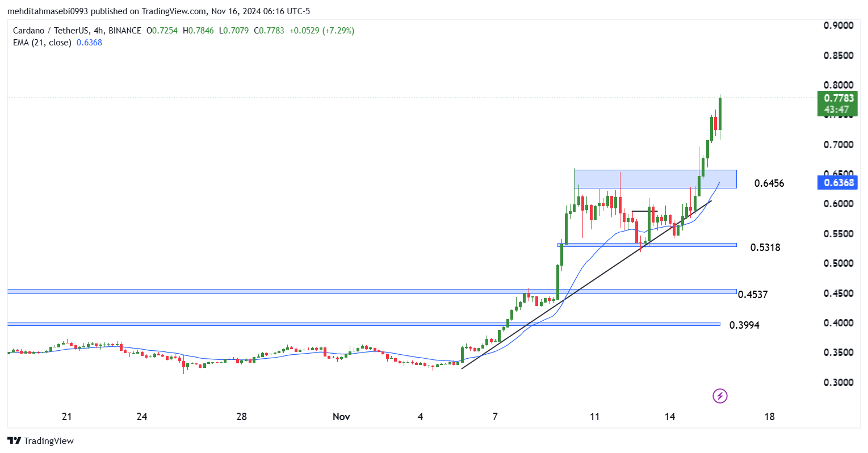The image size is (868, 453).
Task: Click the '7' date label on time axis
Action: tap(495, 417)
